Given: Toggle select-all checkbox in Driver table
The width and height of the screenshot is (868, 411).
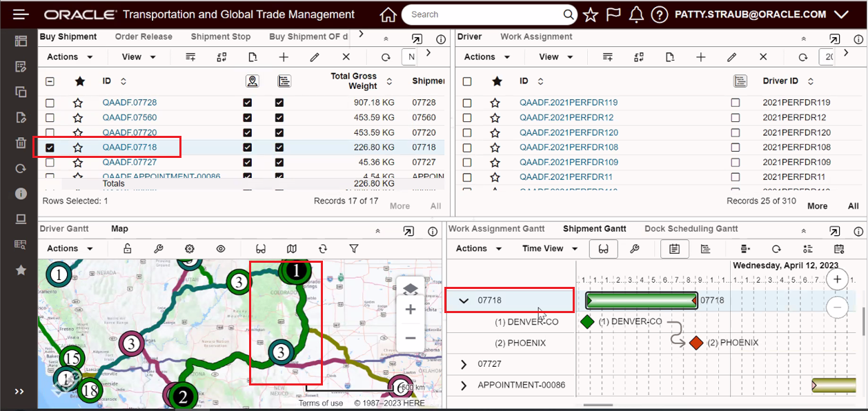Looking at the screenshot, I should tap(467, 81).
